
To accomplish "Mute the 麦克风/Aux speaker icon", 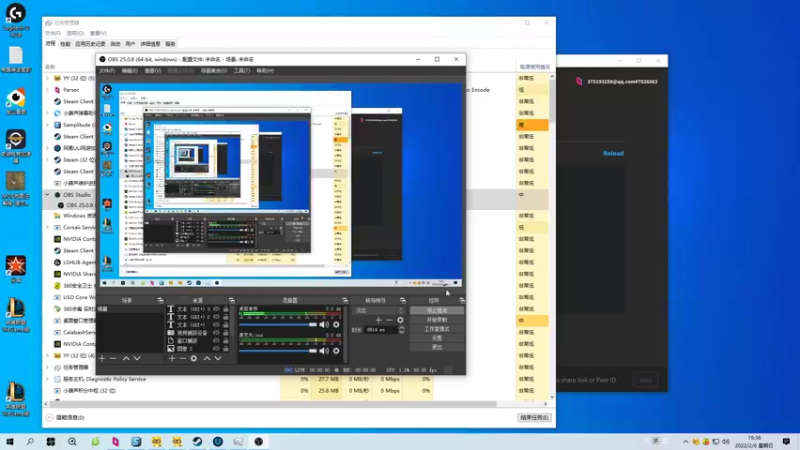I will 324,351.
